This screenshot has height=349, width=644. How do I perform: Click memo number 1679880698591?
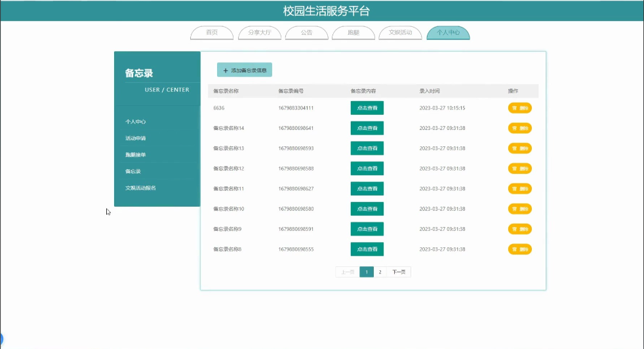pos(296,228)
